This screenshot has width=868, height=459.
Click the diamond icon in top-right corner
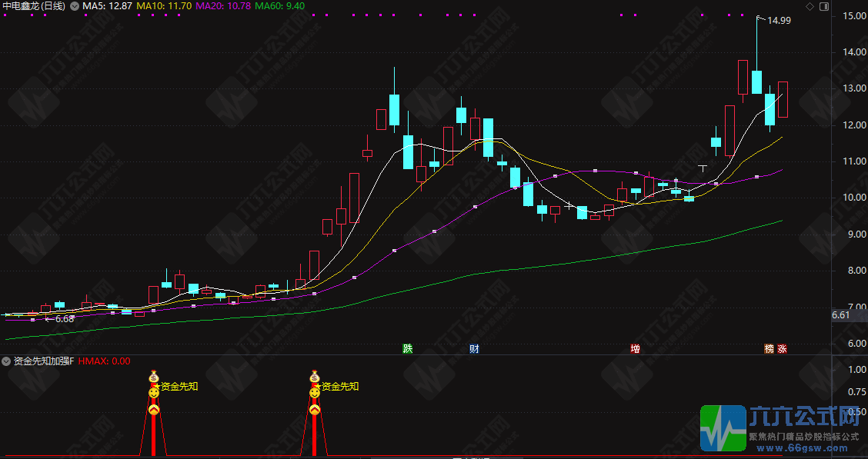pos(810,6)
